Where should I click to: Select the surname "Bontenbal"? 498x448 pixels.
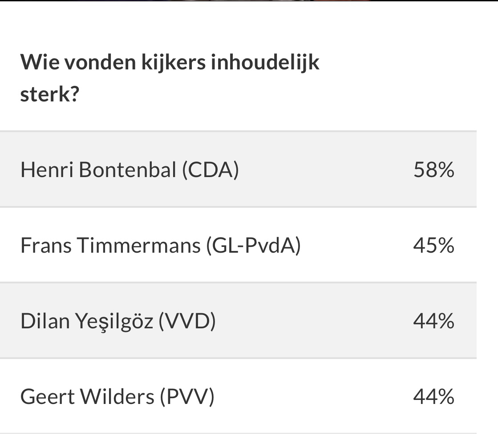(128, 170)
